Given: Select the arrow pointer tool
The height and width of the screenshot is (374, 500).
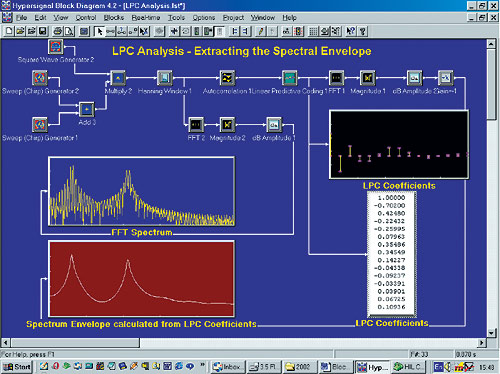Looking at the screenshot, I should point(99,31).
